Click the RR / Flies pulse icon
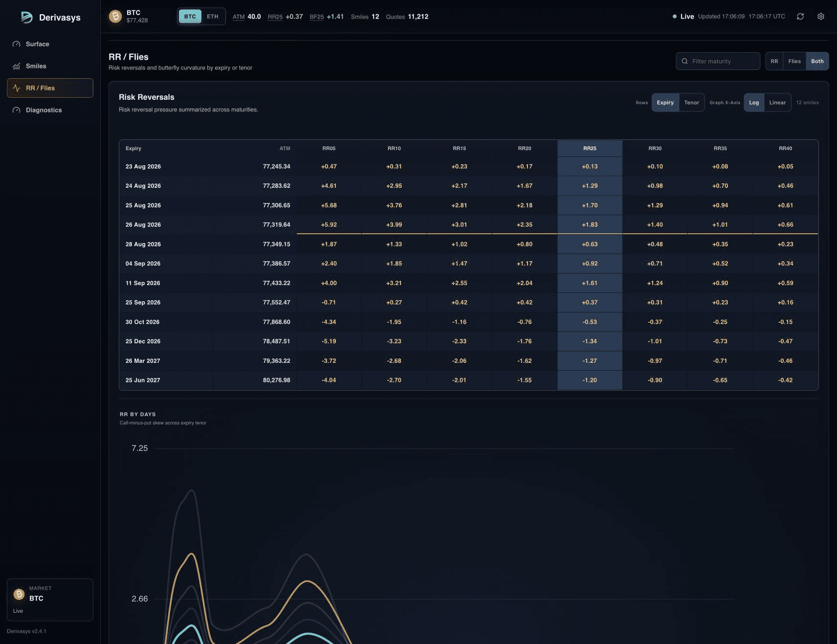 [16, 88]
